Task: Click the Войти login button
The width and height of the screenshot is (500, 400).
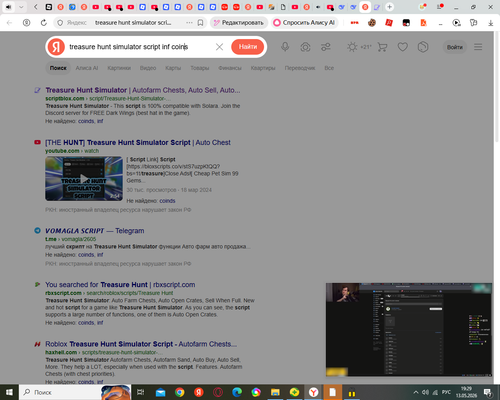Action: click(x=455, y=47)
